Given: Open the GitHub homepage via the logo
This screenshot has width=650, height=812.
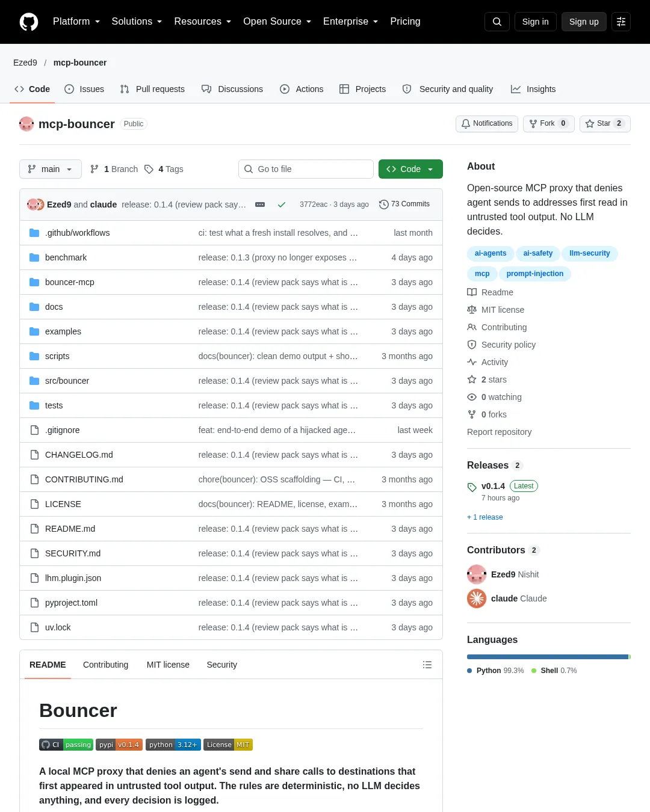Looking at the screenshot, I should point(29,22).
